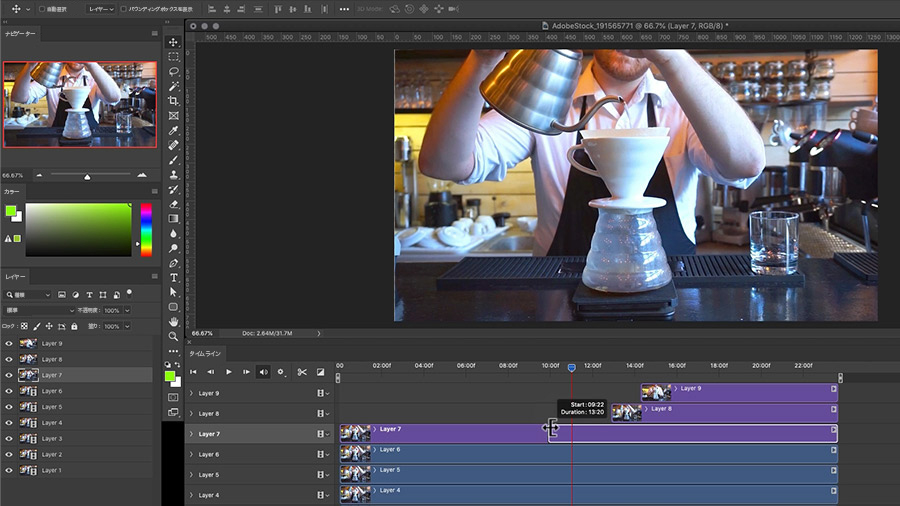The width and height of the screenshot is (900, 506).
Task: Jump to the first frame of the timeline
Action: click(x=194, y=372)
